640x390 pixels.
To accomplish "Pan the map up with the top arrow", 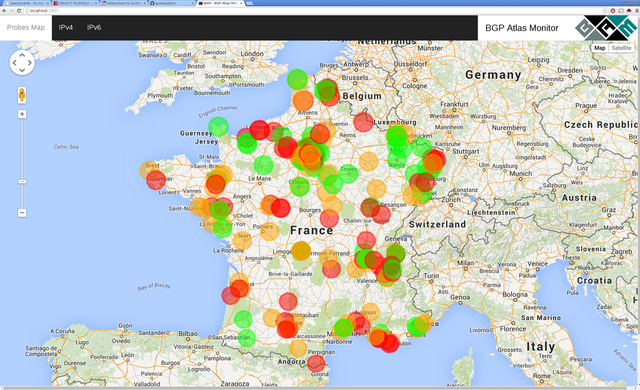I will [x=22, y=55].
